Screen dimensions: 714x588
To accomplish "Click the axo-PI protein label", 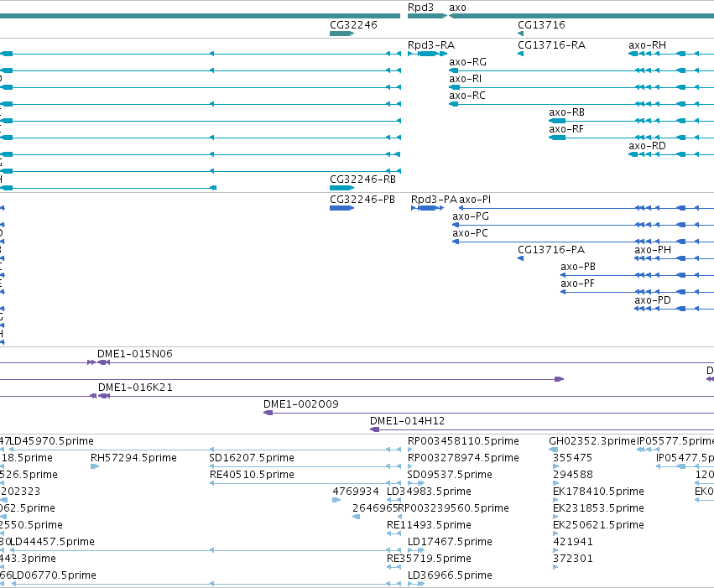I will (x=475, y=200).
